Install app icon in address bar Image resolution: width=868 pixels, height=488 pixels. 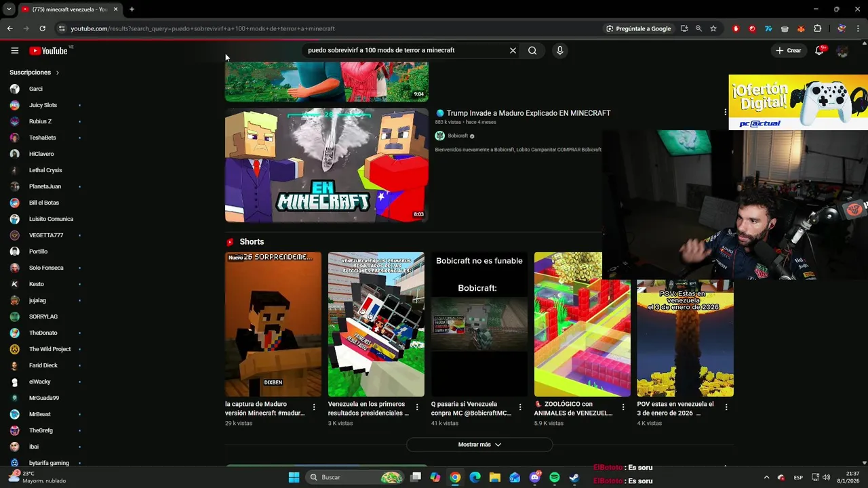point(684,28)
